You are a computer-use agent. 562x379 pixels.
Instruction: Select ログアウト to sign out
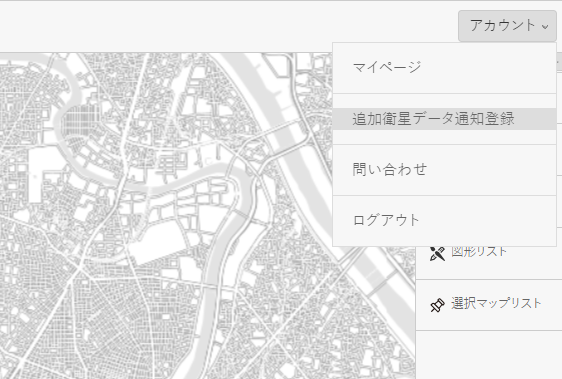(444, 221)
